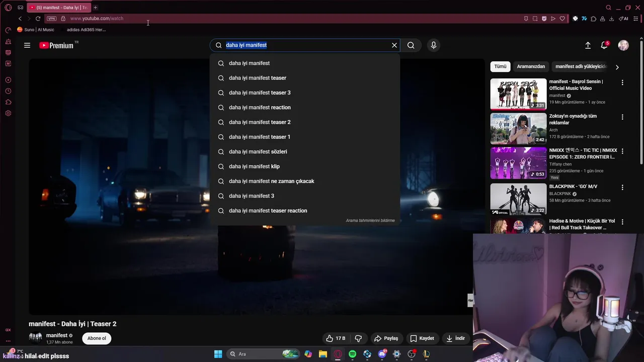Viewport: 644px width, 362px height.
Task: Select suggestion 'daha iyi manifest teaser 3'
Action: coord(305,93)
